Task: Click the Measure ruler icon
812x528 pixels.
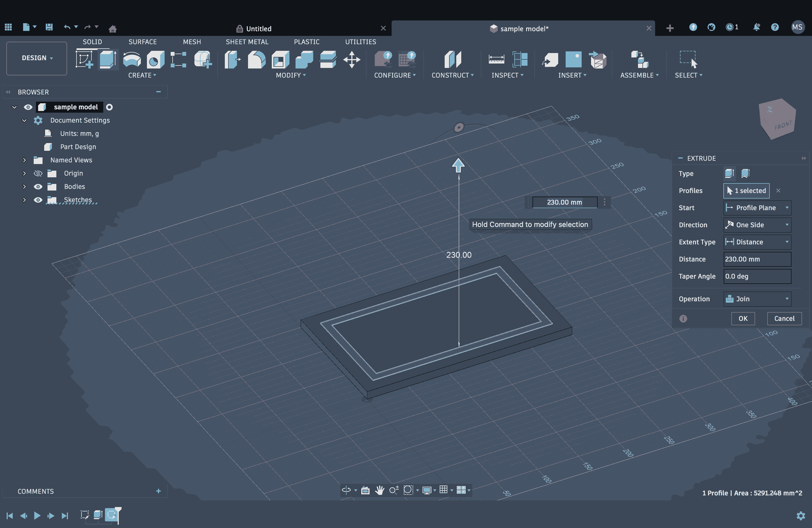Action: 496,59
